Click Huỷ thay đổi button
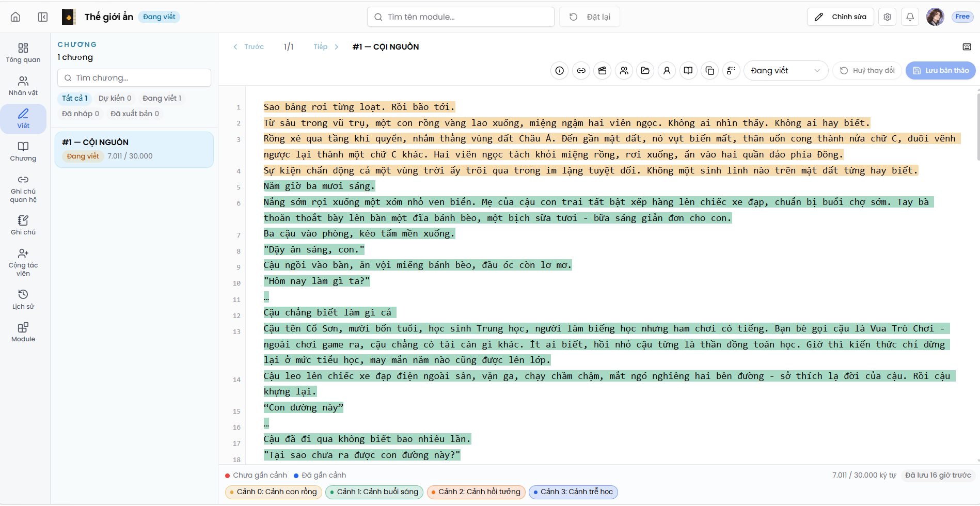Viewport: 980px width, 506px height. pyautogui.click(x=867, y=71)
